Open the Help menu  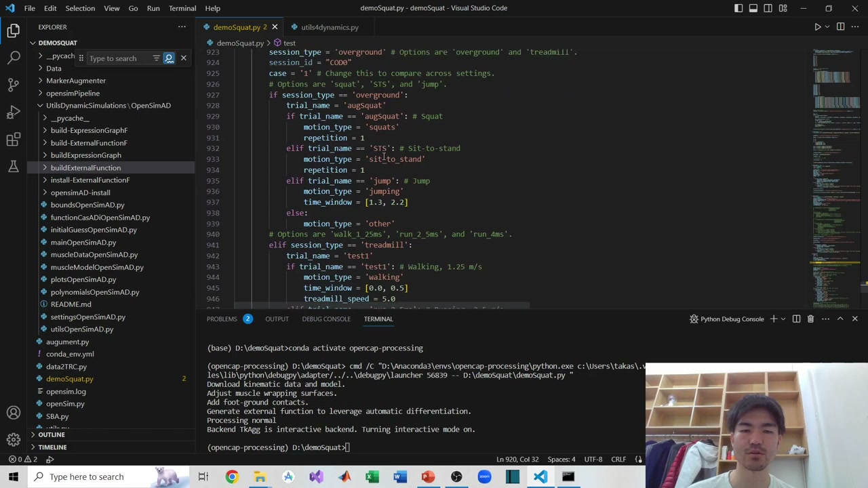(x=212, y=8)
